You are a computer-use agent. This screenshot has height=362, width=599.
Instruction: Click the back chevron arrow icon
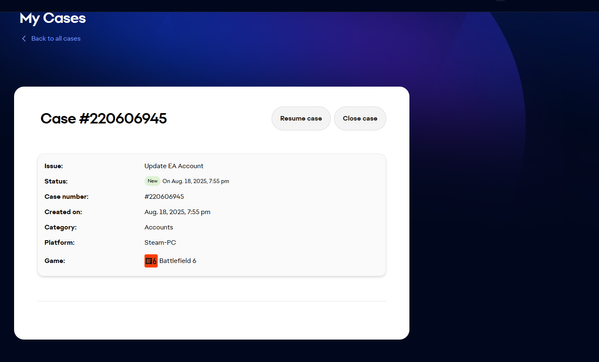[x=24, y=39]
